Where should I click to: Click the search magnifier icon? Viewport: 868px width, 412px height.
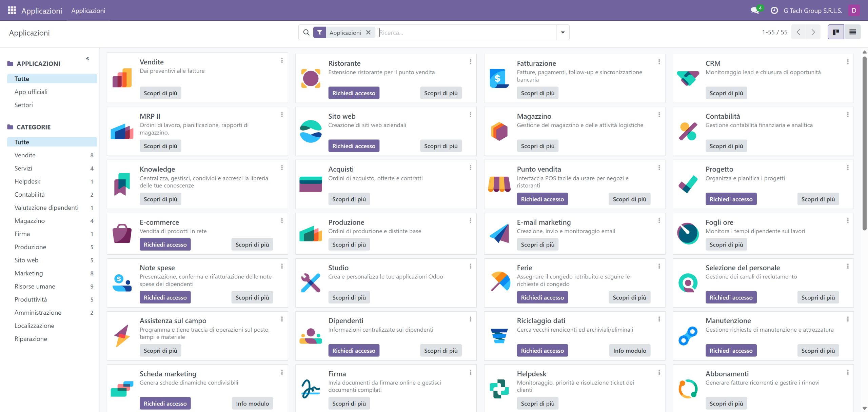click(x=306, y=33)
